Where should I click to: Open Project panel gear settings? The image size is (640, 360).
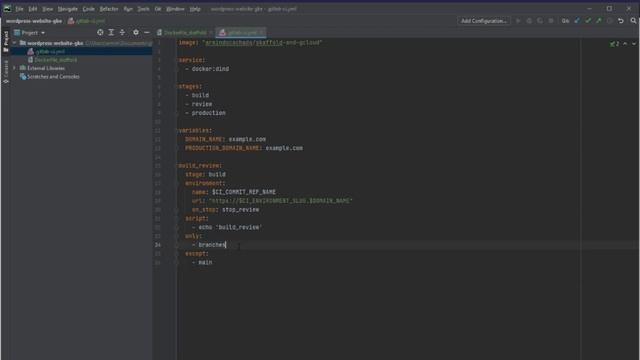tap(136, 32)
